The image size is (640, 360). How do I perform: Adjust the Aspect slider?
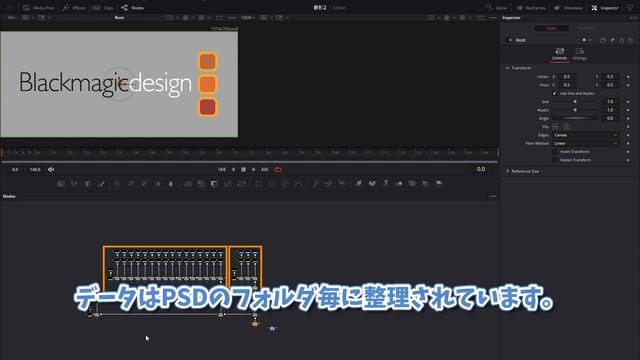(x=576, y=110)
